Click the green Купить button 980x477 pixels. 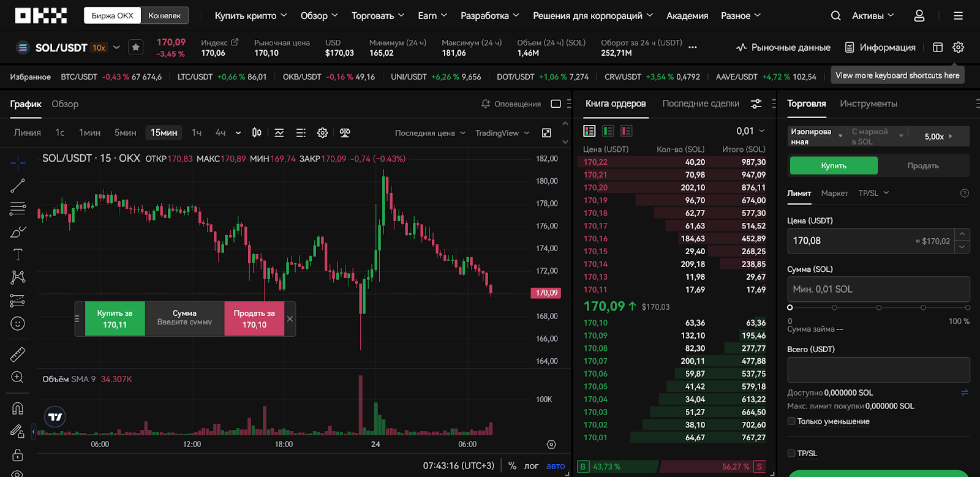pyautogui.click(x=834, y=166)
